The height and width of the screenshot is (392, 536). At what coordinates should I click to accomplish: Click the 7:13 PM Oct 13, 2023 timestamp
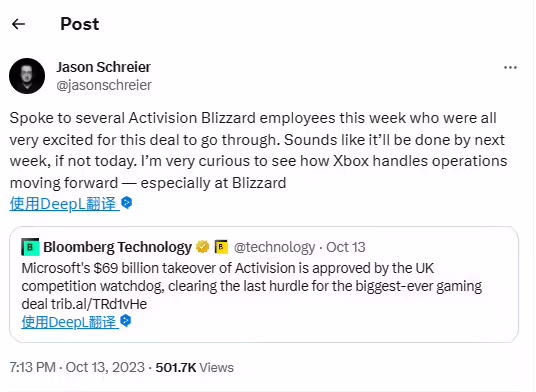tap(77, 367)
